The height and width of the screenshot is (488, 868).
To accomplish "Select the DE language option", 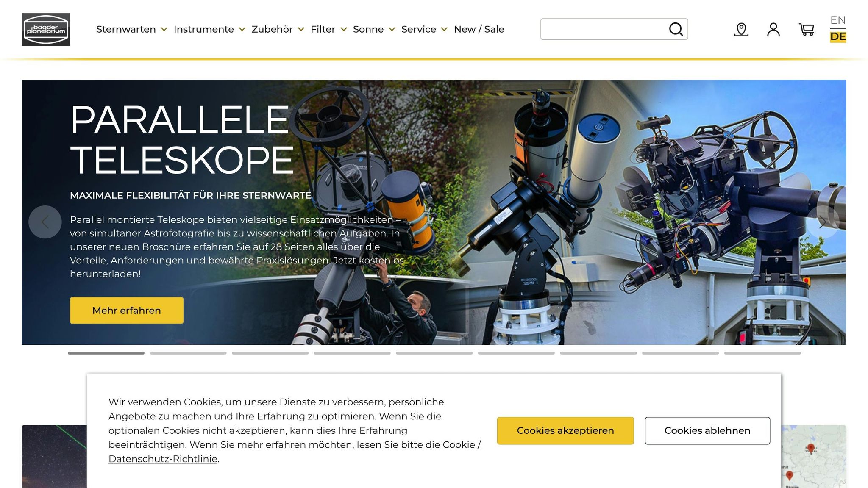I will (838, 37).
